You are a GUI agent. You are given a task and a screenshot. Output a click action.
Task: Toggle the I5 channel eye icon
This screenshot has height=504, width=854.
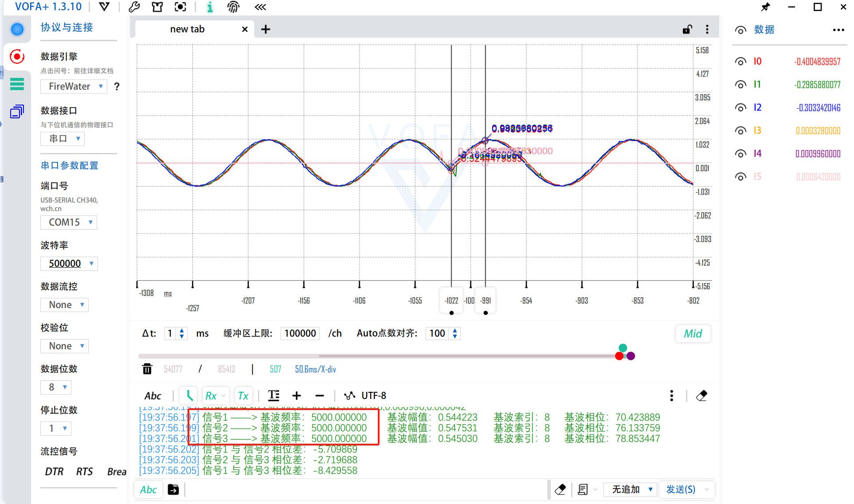(x=740, y=177)
